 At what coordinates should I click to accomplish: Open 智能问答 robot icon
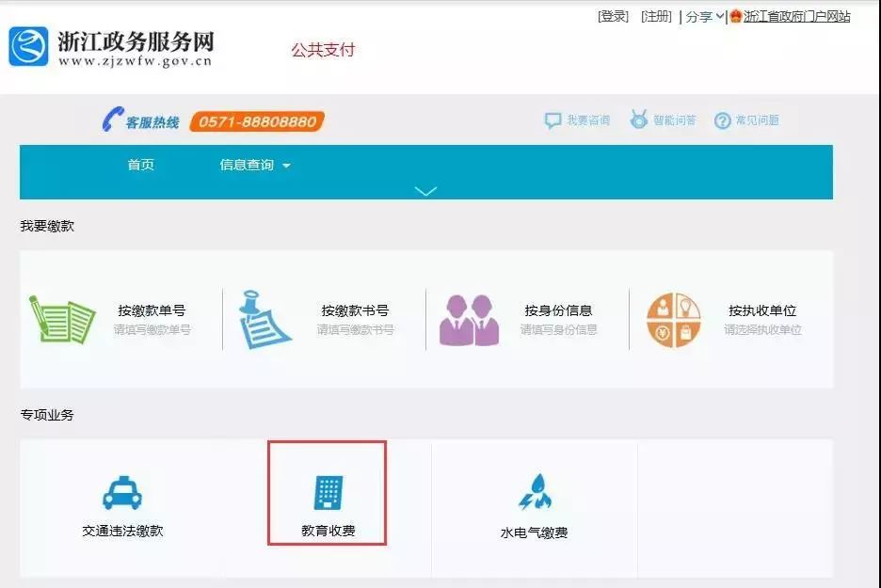tap(639, 119)
